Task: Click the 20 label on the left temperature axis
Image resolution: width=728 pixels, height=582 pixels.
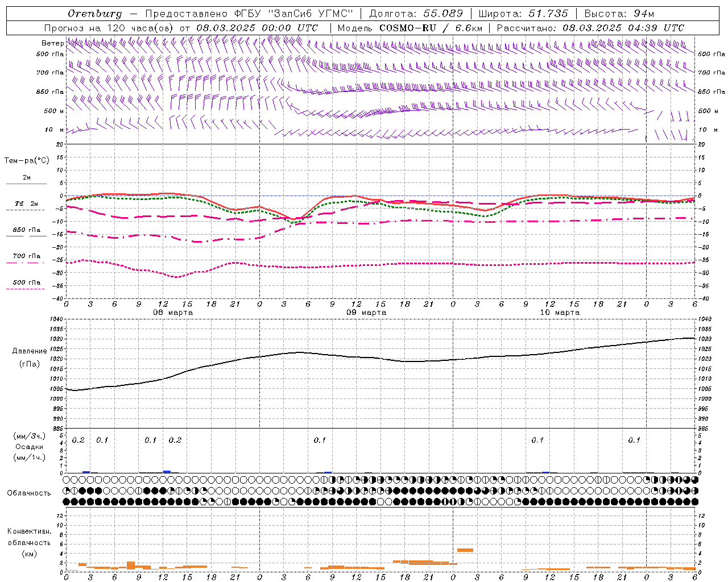Action: 60,144
